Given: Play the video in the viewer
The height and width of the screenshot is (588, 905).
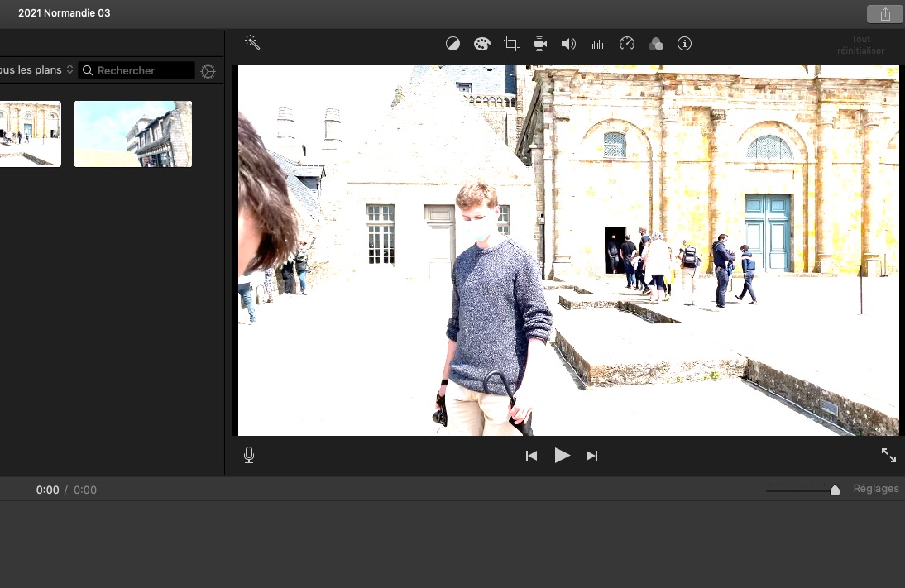Looking at the screenshot, I should tap(562, 455).
